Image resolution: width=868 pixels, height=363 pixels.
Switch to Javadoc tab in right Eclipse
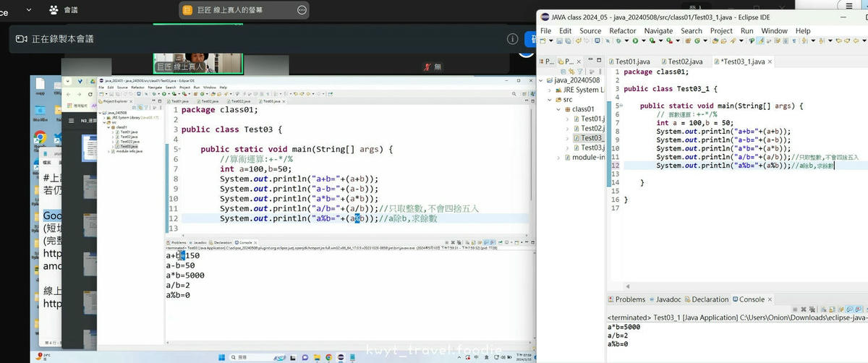point(665,299)
